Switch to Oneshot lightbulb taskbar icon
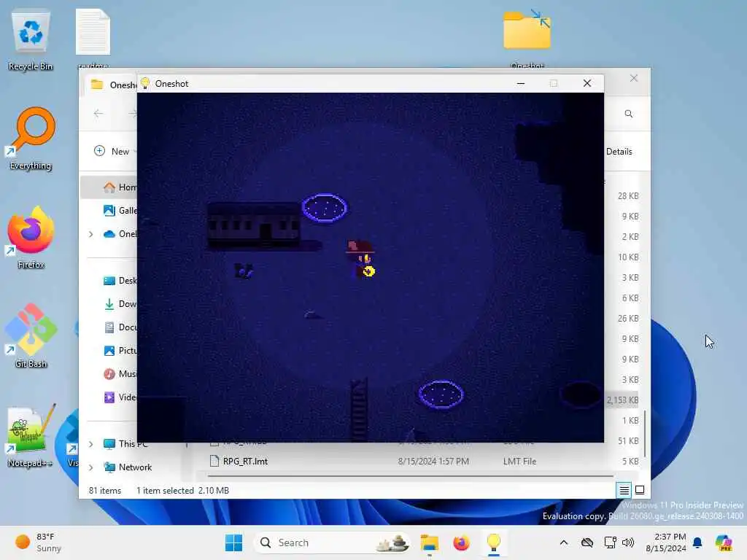The height and width of the screenshot is (560, 747). tap(494, 542)
